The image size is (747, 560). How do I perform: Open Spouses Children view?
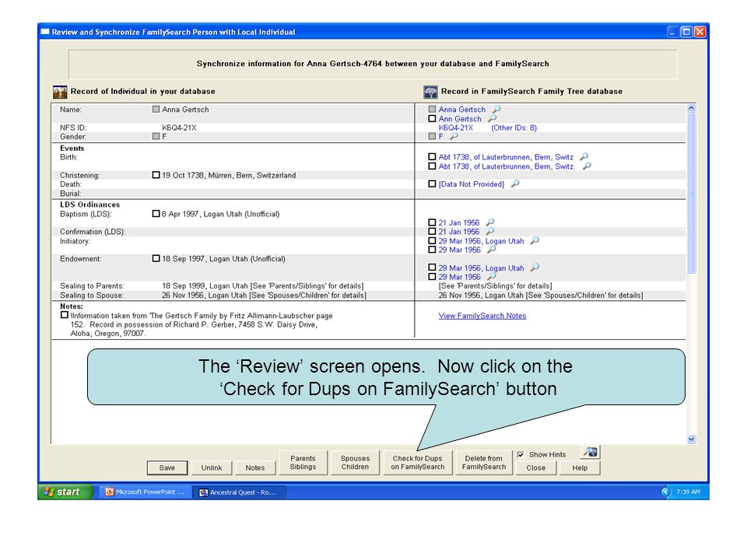pyautogui.click(x=355, y=462)
